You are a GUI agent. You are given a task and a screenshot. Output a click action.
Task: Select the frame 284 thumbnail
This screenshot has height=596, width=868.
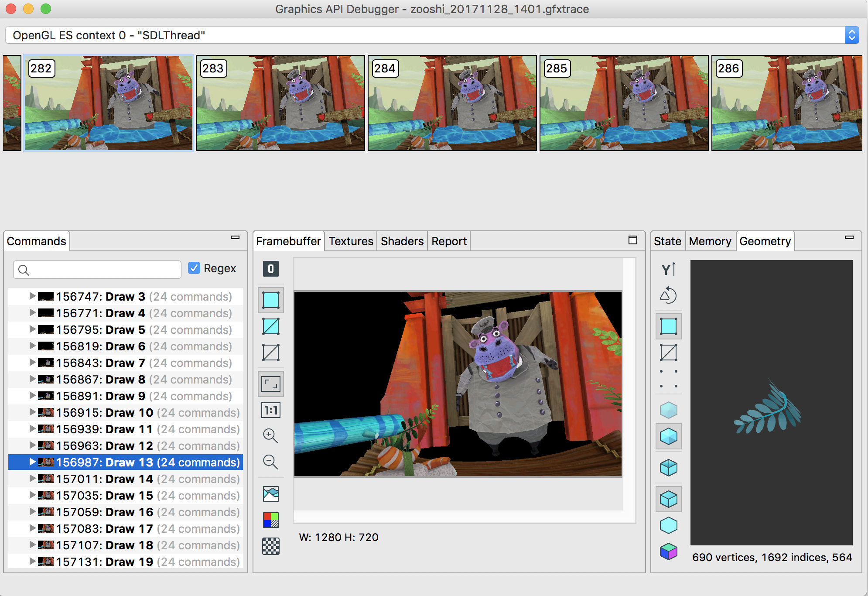[452, 103]
